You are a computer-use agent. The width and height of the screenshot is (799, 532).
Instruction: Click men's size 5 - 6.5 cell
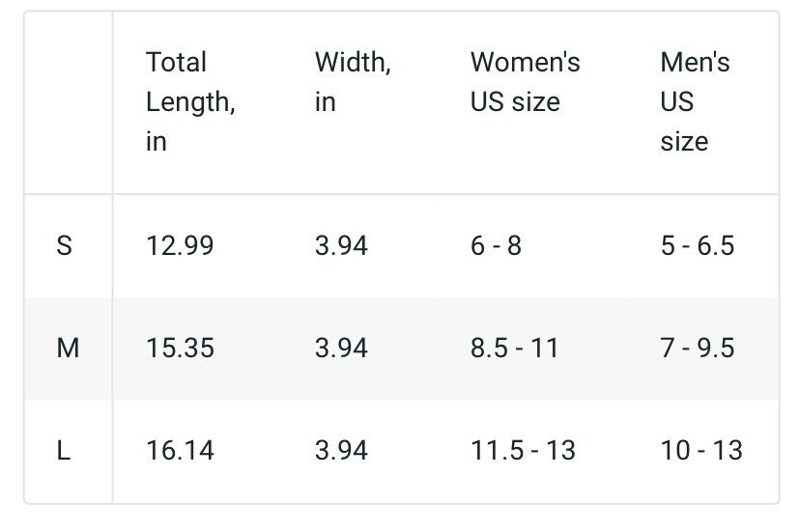tap(698, 246)
